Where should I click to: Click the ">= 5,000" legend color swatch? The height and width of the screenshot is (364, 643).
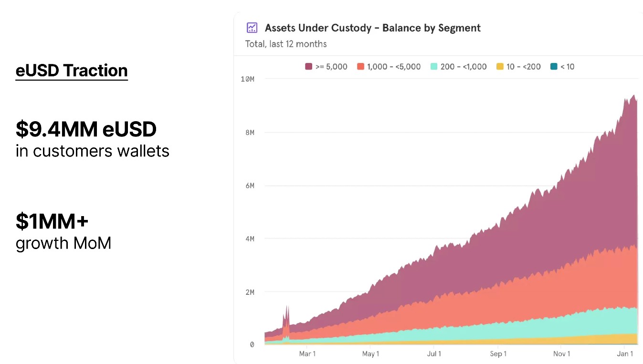pos(308,67)
